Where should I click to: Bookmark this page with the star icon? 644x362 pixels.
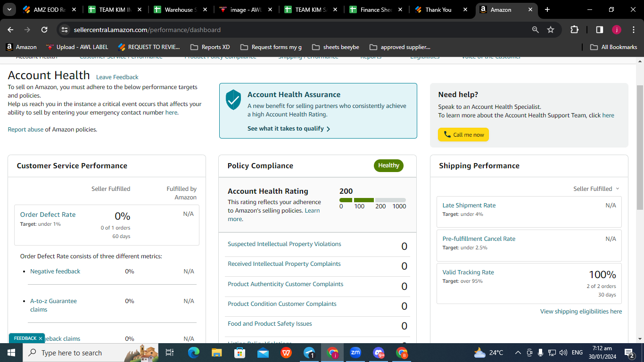[x=551, y=30]
